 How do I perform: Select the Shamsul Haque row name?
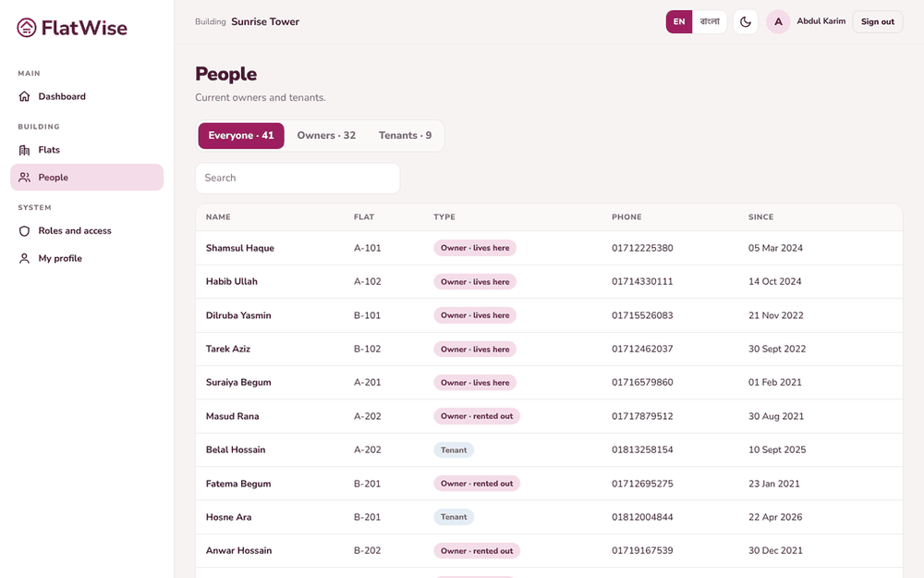(x=240, y=248)
